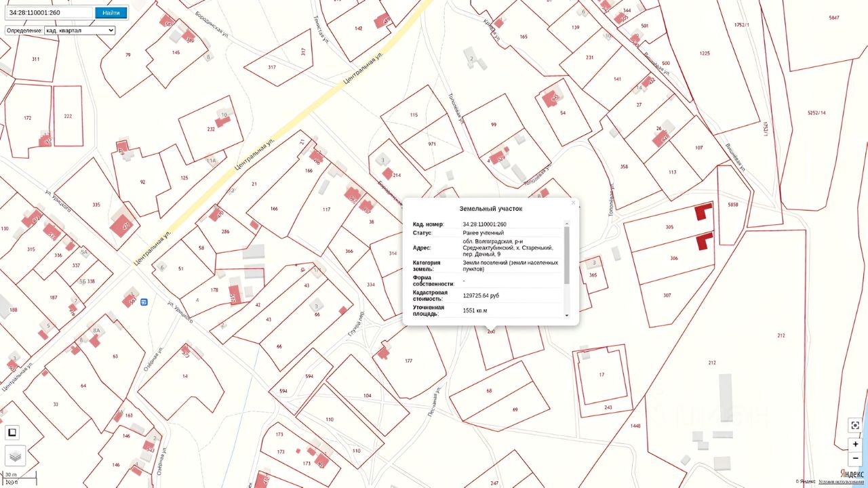The width and height of the screenshot is (868, 488).
Task: Click land parcel 115
Action: 414,115
